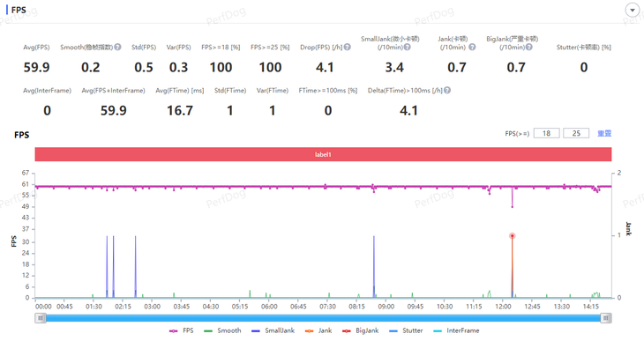The width and height of the screenshot is (644, 341).
Task: Grab the left handle of time range slider
Action: (x=41, y=318)
